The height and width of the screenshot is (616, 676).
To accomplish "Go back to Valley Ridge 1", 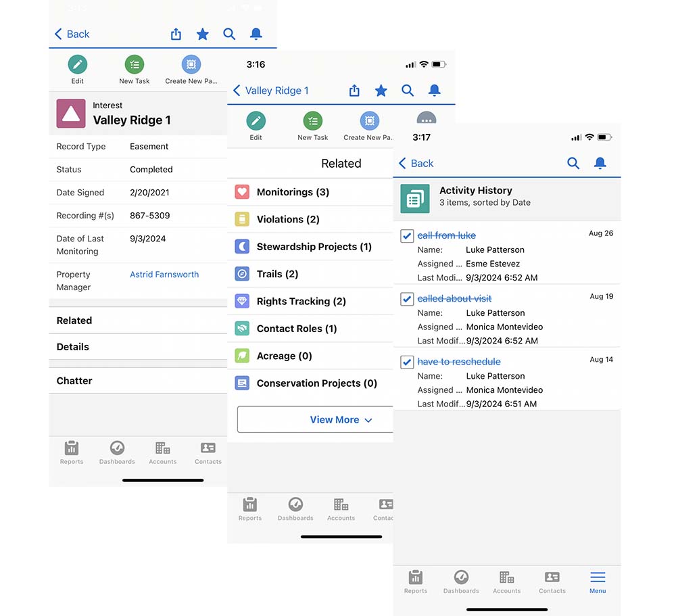I will pyautogui.click(x=270, y=91).
